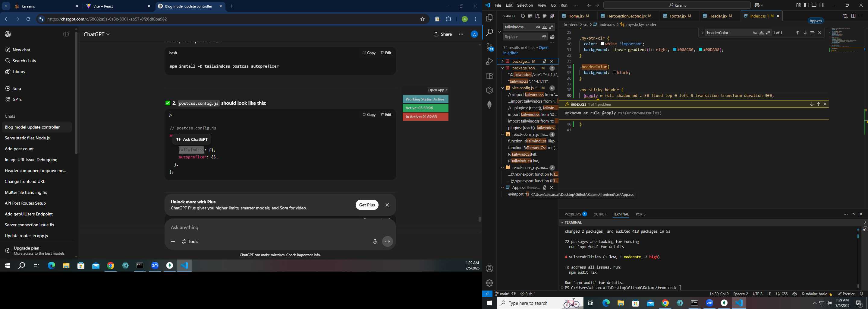Click black color swatch on line 35
Viewport: 868px width, 309px height.
click(x=614, y=72)
